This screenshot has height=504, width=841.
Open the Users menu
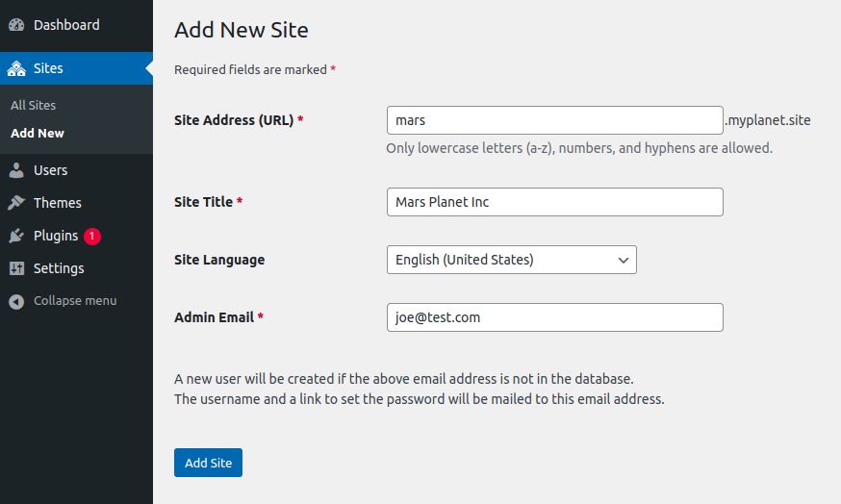tap(50, 170)
